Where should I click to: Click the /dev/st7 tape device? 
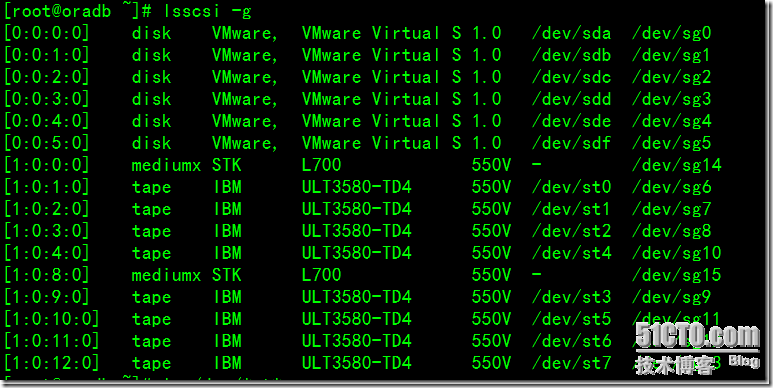(x=571, y=363)
